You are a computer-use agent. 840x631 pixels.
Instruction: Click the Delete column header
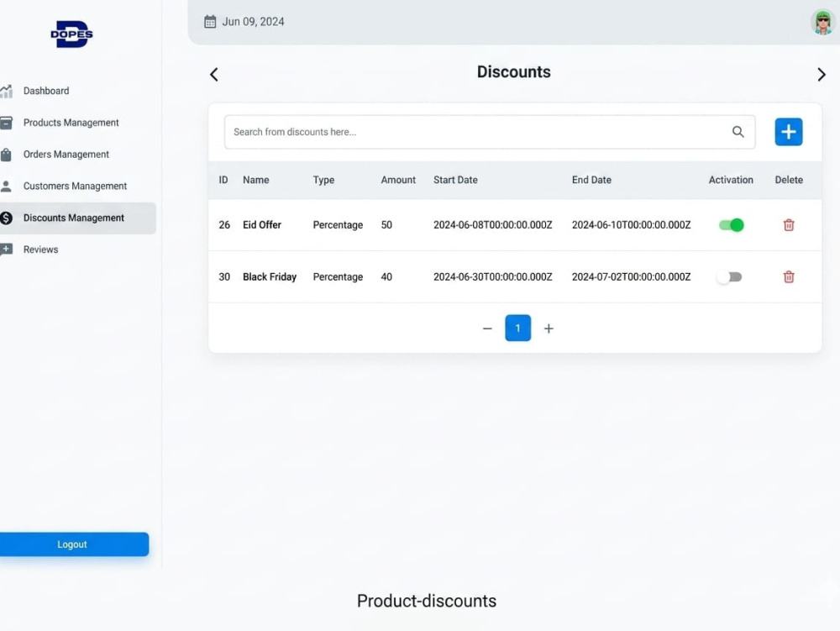(789, 180)
